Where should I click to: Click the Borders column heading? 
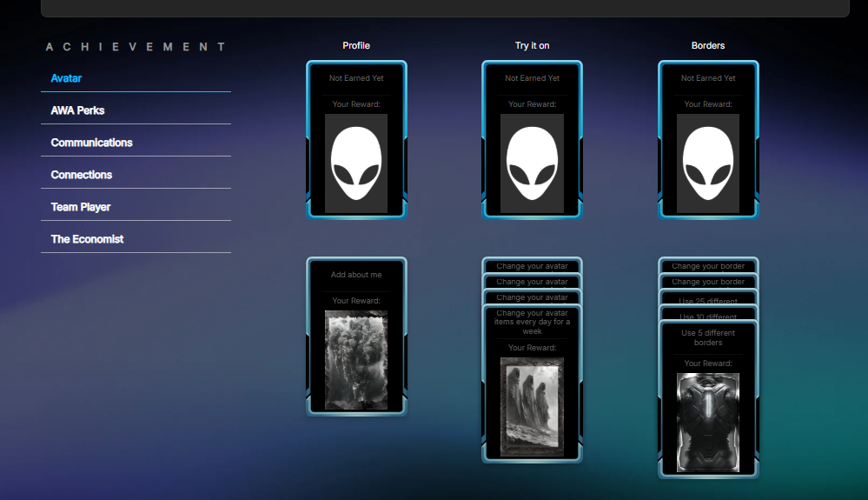pyautogui.click(x=707, y=45)
